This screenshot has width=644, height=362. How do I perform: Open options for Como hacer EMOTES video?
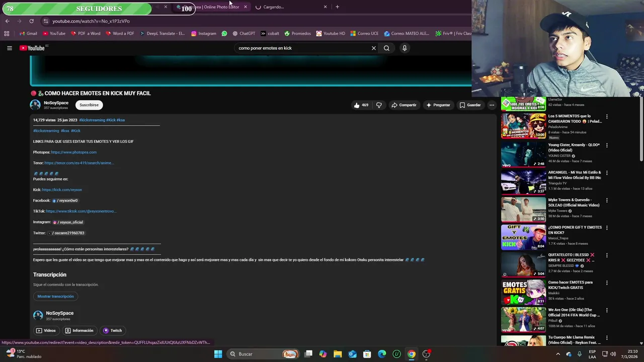(607, 283)
